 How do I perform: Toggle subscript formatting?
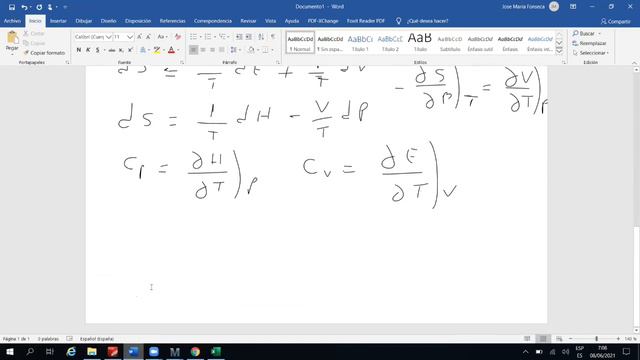121,50
